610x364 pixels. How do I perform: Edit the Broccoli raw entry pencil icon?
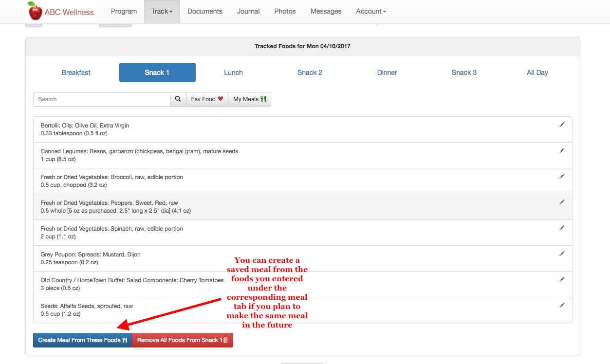pos(562,176)
